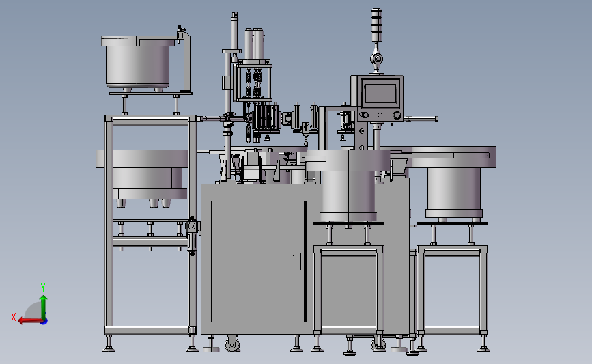The width and height of the screenshot is (592, 364).
Task: Click the red X axis arrow of the triad
Action: coord(30,321)
